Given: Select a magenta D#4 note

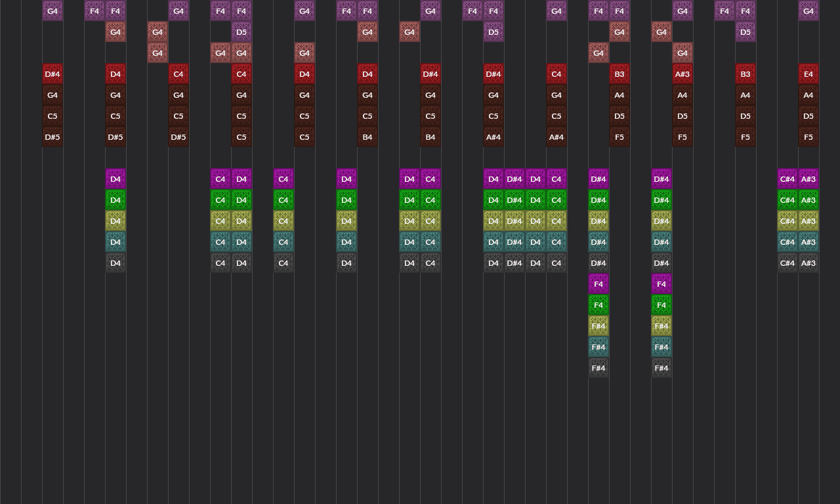Looking at the screenshot, I should point(514,178).
